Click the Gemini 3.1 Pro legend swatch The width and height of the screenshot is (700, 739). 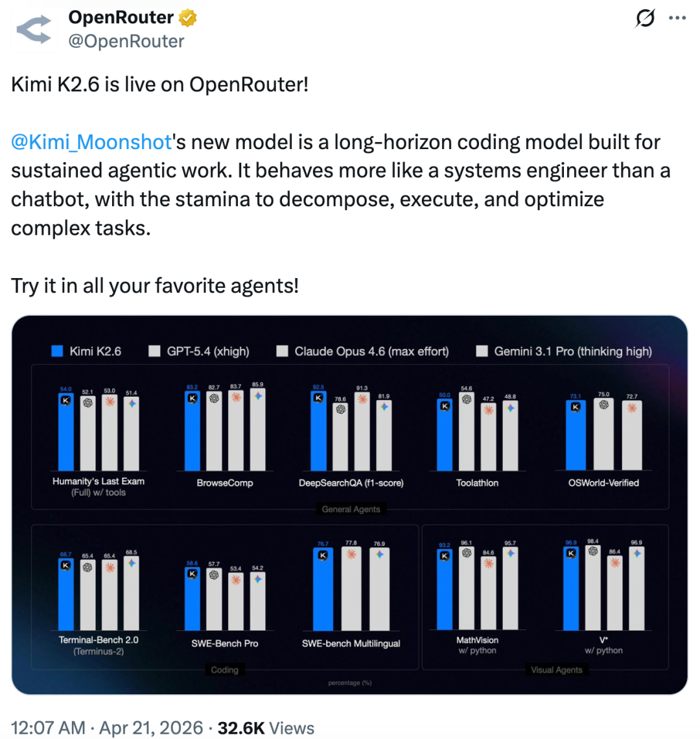point(482,351)
